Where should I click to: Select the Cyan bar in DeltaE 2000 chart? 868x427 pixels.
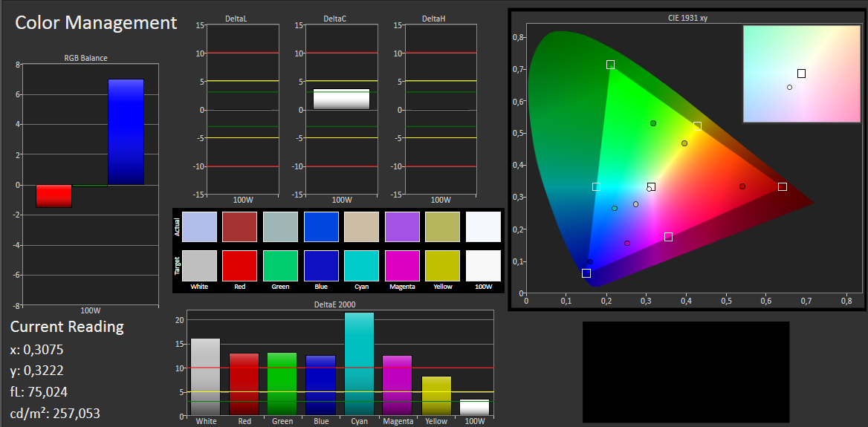359,364
